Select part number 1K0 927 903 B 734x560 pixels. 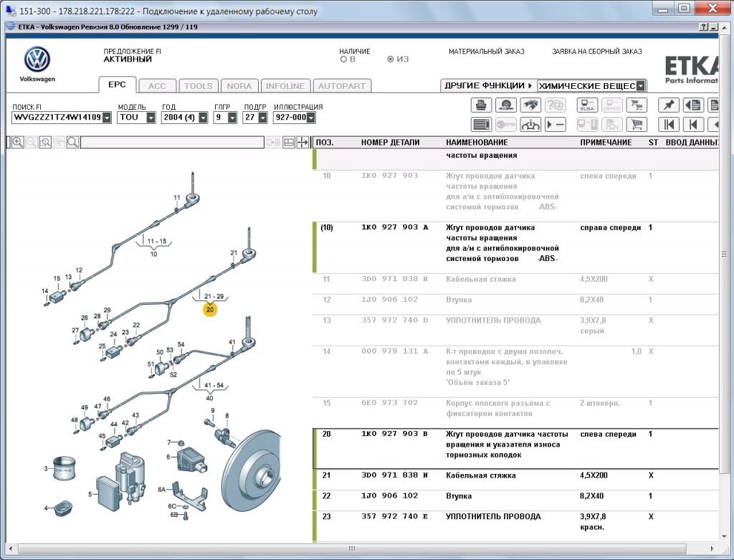(x=395, y=434)
